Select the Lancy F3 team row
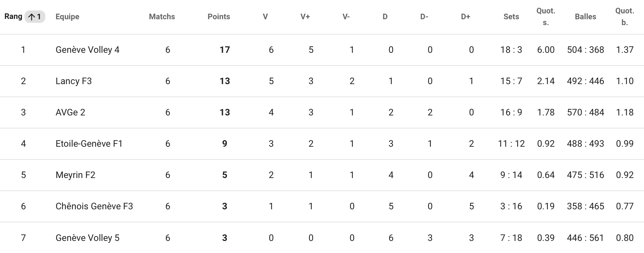This screenshot has width=644, height=253. point(322,81)
